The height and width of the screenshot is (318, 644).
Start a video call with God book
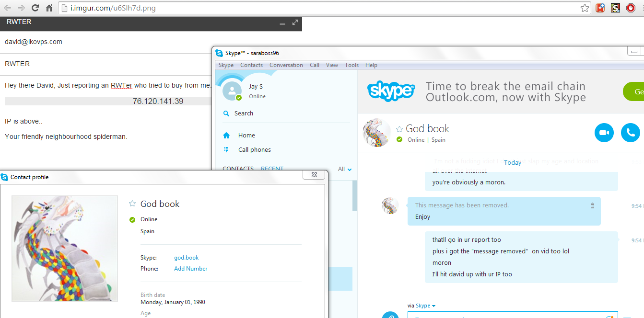pyautogui.click(x=604, y=133)
